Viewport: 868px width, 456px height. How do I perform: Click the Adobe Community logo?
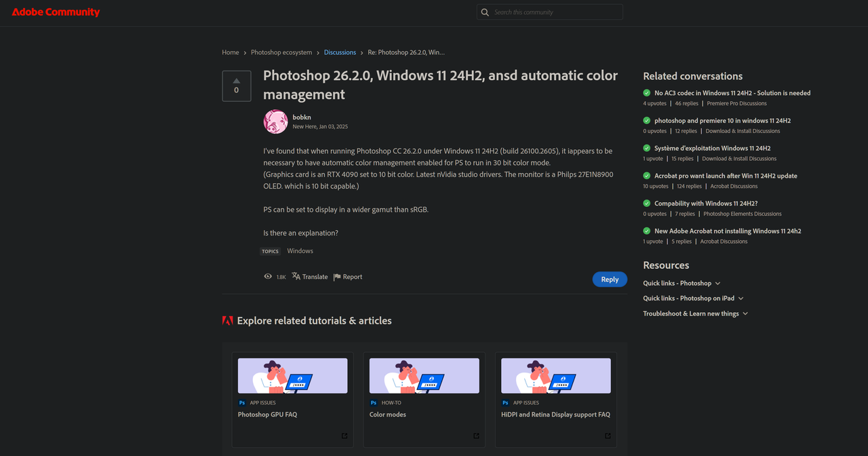pos(56,12)
